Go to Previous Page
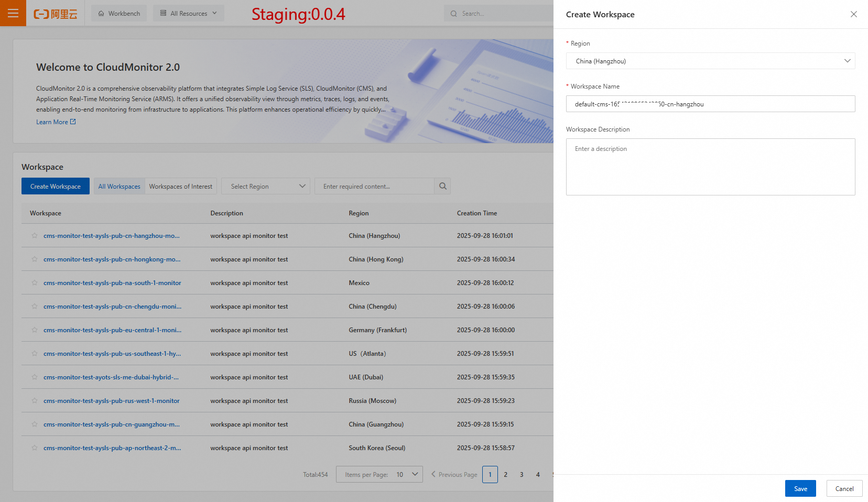The image size is (868, 502). [x=454, y=474]
